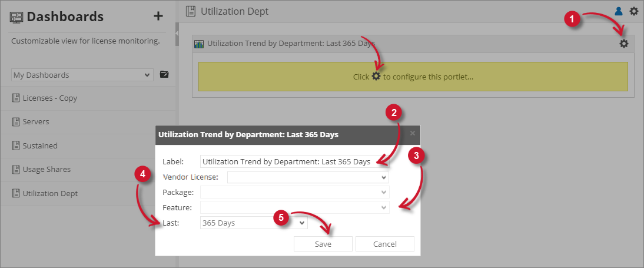Click the dialog title bar text
This screenshot has height=268, width=644.
tap(248, 134)
